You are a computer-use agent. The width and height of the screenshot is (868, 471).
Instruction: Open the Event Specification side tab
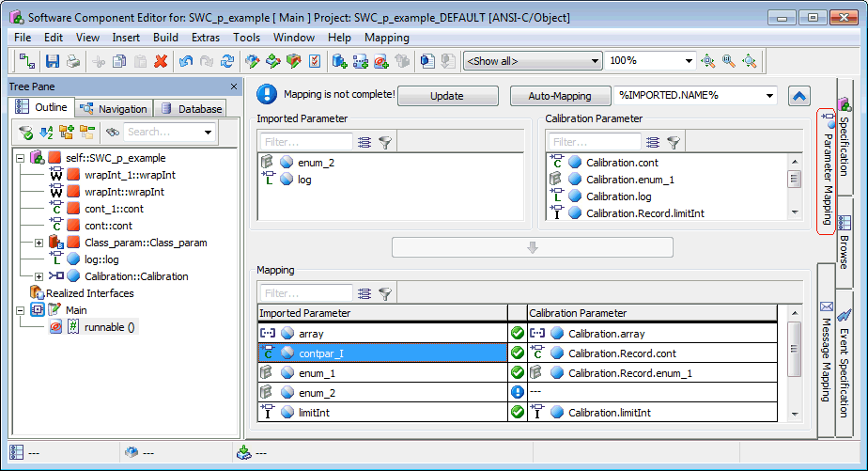[844, 363]
